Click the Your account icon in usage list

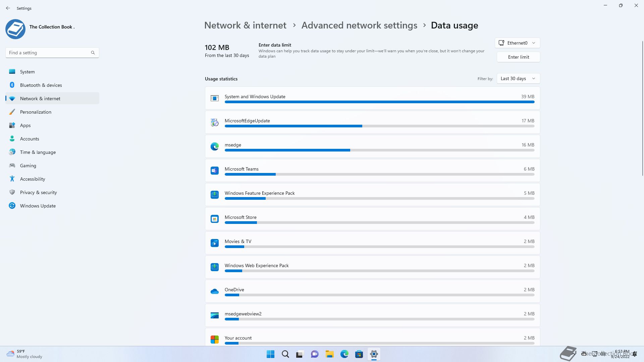point(215,340)
